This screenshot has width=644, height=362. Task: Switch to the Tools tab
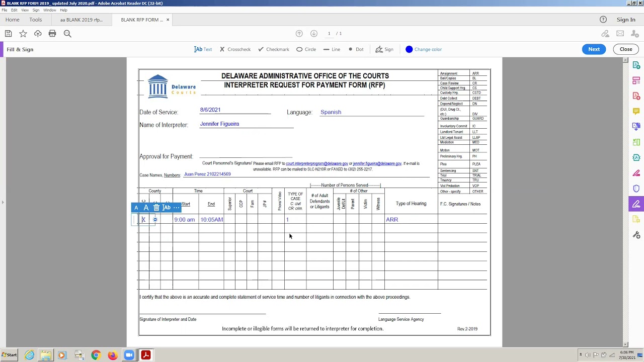(x=36, y=20)
